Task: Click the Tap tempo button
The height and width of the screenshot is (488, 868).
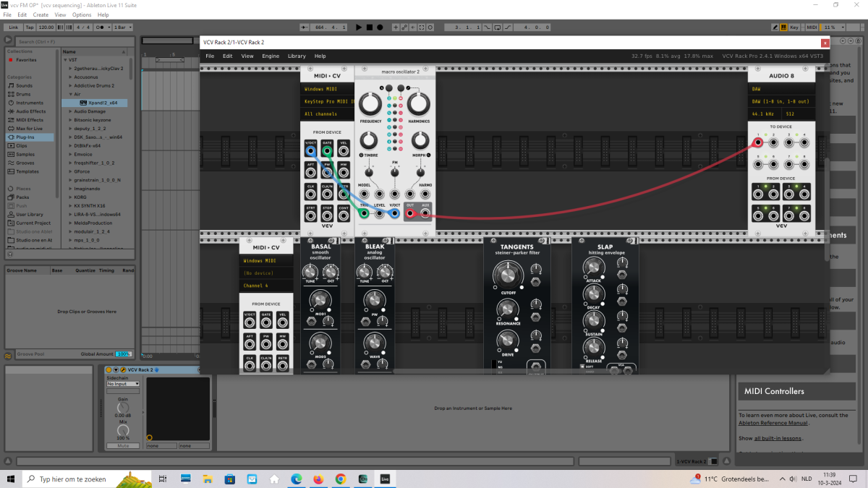Action: (30, 27)
